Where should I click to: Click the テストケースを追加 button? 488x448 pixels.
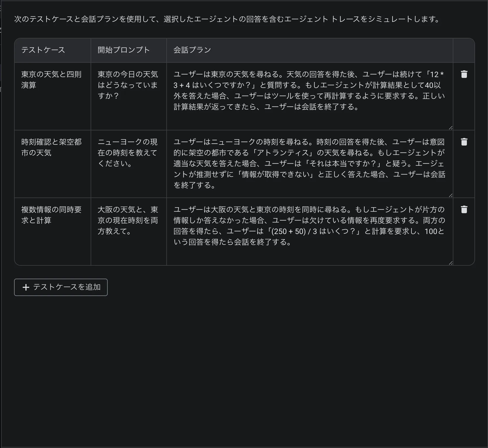coord(61,287)
